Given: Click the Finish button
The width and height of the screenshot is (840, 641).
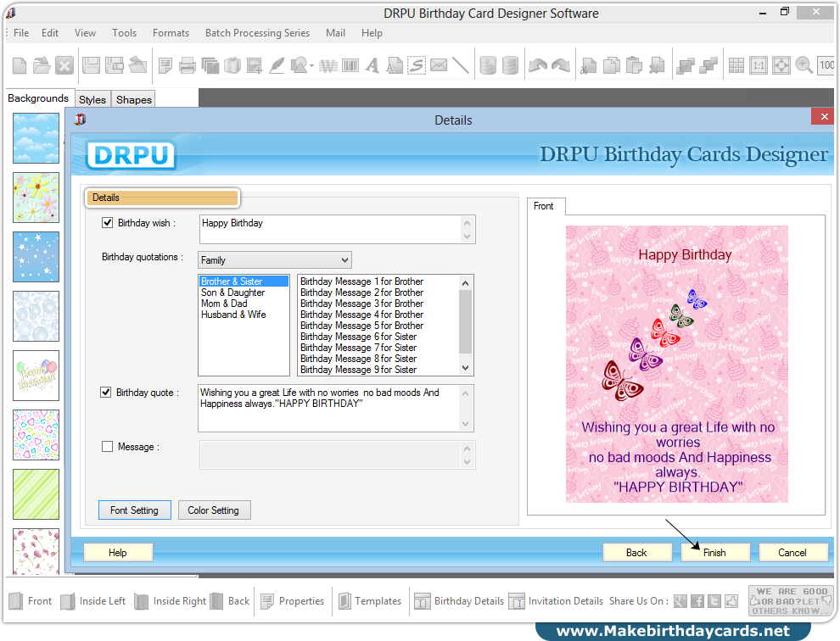Looking at the screenshot, I should [x=714, y=551].
